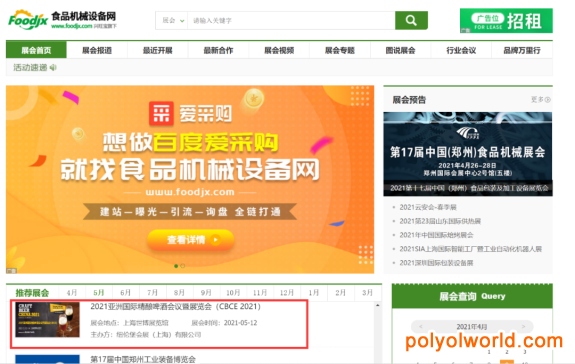The image size is (575, 364).
Task: Click the 查看详情 button on banner
Action: pos(190,240)
